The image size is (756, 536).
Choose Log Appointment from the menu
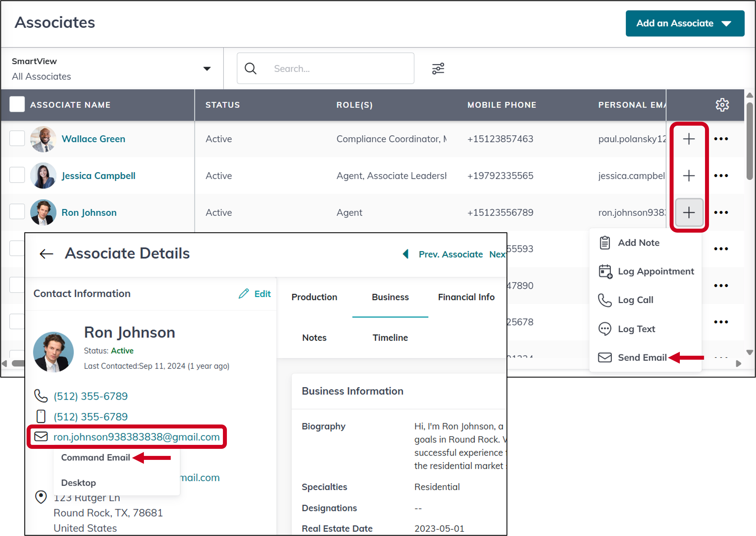pyautogui.click(x=646, y=271)
